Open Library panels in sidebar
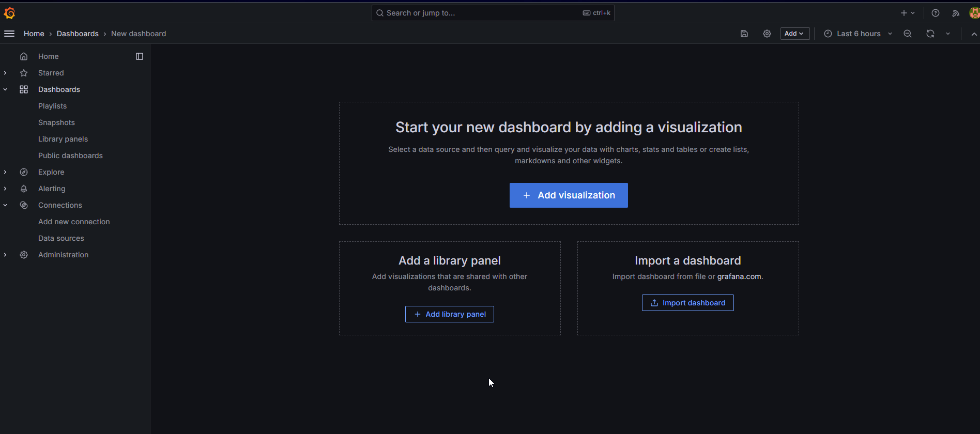 click(63, 139)
